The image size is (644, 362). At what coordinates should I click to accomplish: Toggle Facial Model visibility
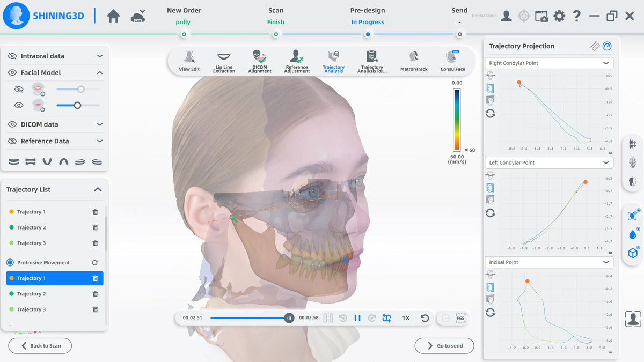click(x=12, y=72)
